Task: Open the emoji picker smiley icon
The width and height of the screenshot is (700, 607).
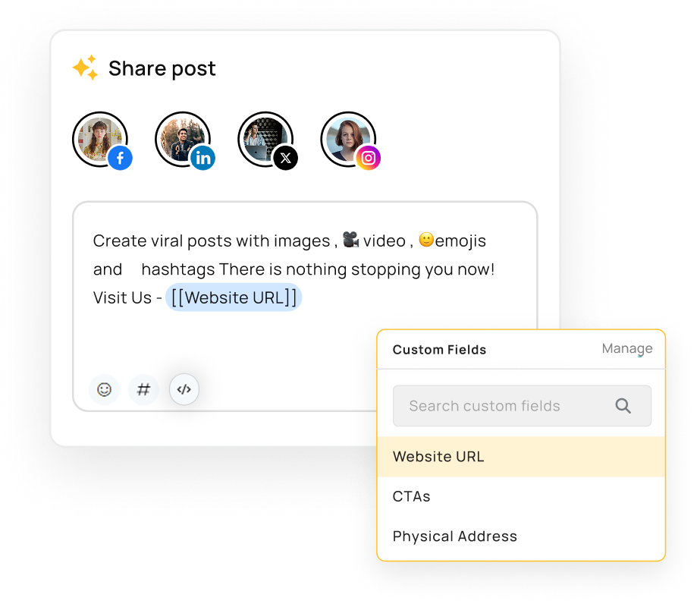Action: click(104, 389)
